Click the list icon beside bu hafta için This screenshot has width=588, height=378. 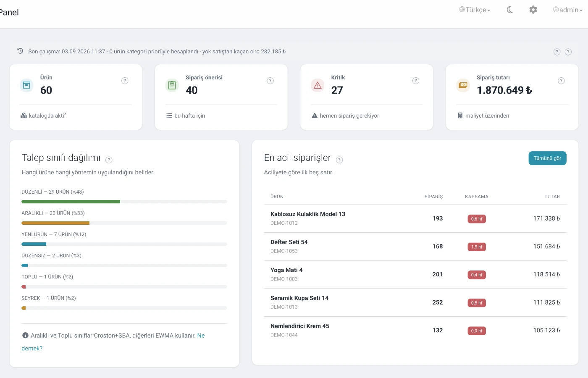pos(169,115)
